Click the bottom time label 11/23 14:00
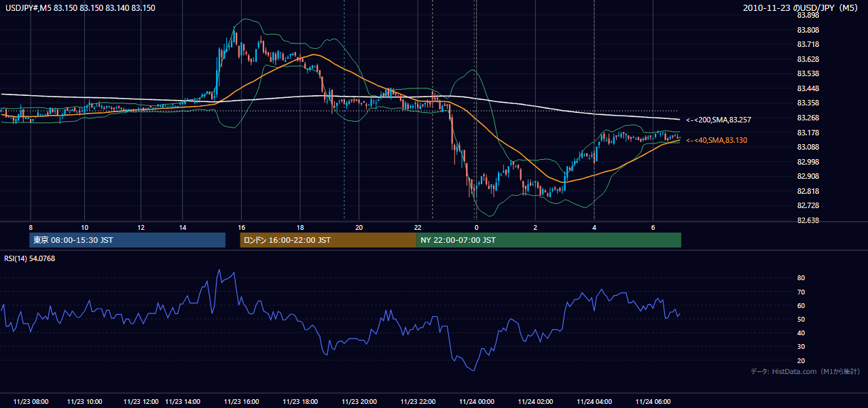The width and height of the screenshot is (868, 408). point(183,401)
